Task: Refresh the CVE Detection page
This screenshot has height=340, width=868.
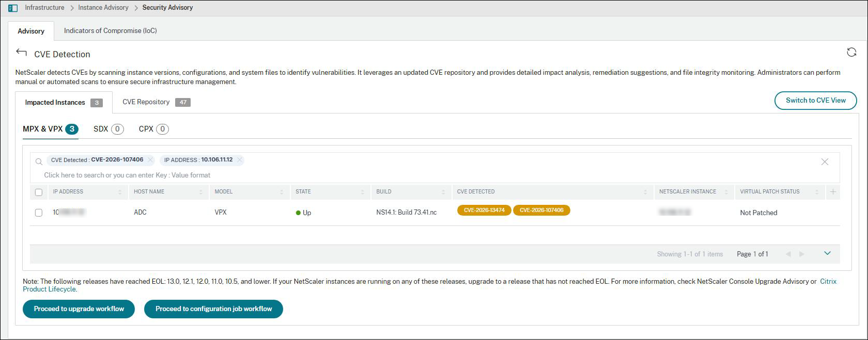Action: 851,52
